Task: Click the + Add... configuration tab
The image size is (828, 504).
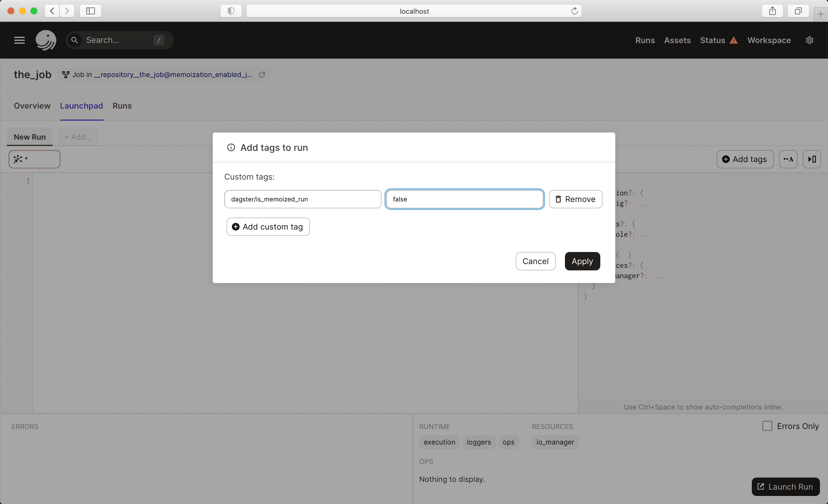Action: pos(78,137)
